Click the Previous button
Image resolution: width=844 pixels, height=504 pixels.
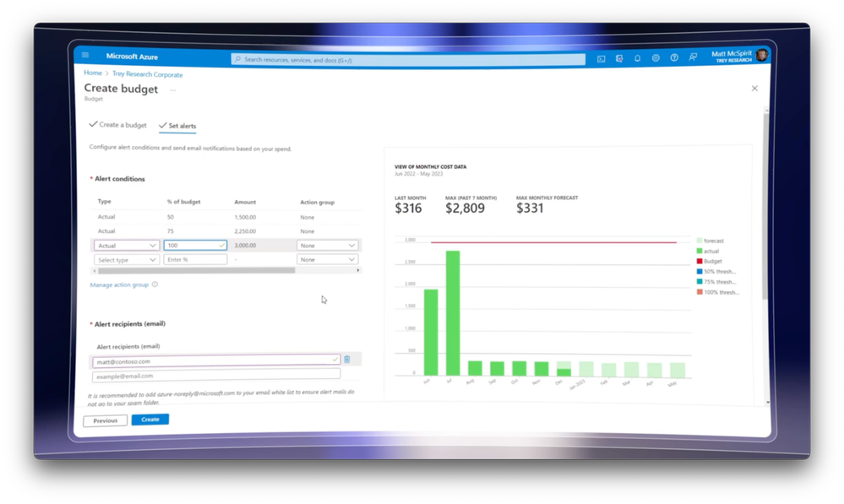105,420
